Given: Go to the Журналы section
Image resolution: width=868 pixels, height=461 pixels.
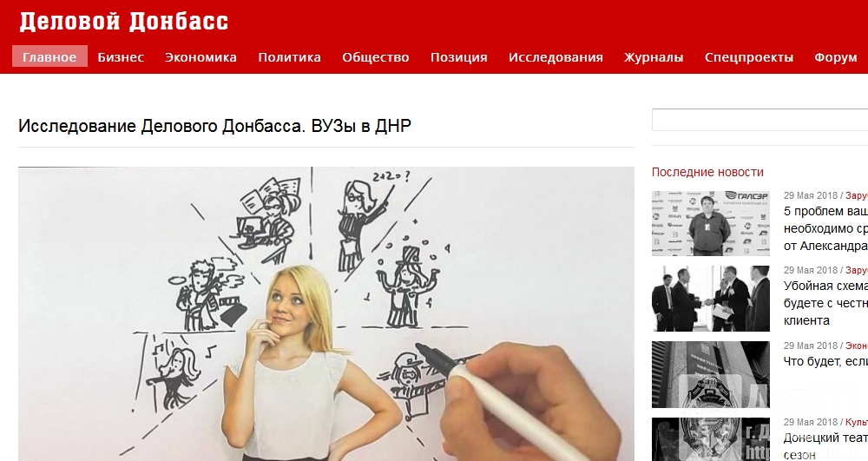Looking at the screenshot, I should tap(654, 57).
